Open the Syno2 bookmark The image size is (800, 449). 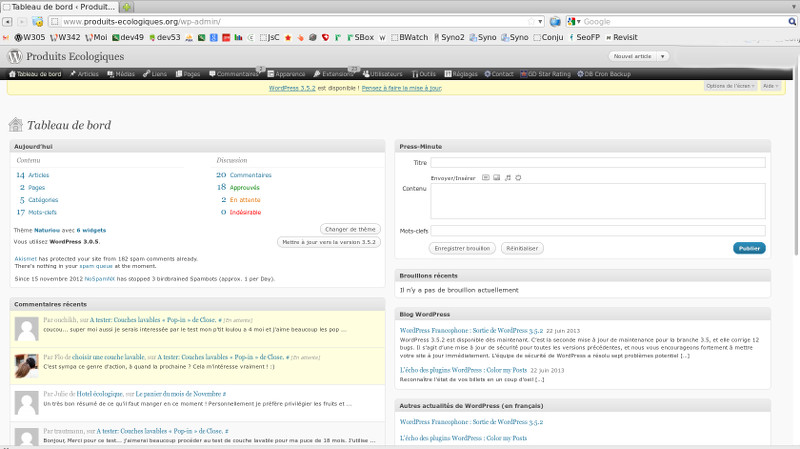[449, 37]
